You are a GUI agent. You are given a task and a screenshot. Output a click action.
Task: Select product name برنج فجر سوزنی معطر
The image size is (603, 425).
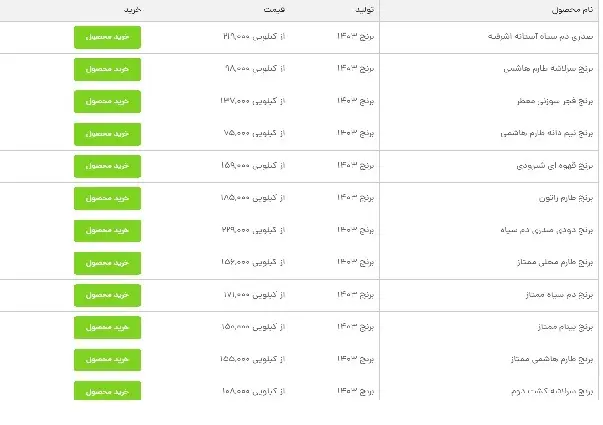546,102
